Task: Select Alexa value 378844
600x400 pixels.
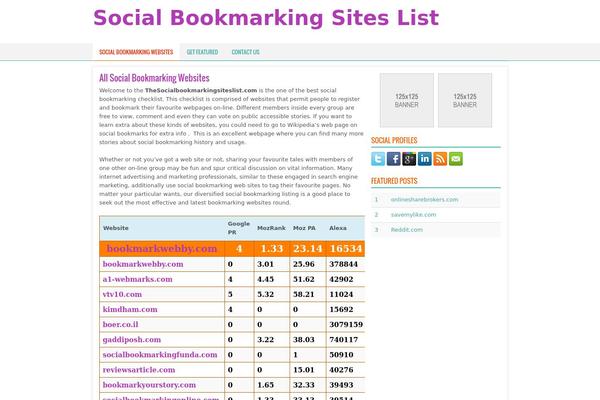Action: pos(344,264)
